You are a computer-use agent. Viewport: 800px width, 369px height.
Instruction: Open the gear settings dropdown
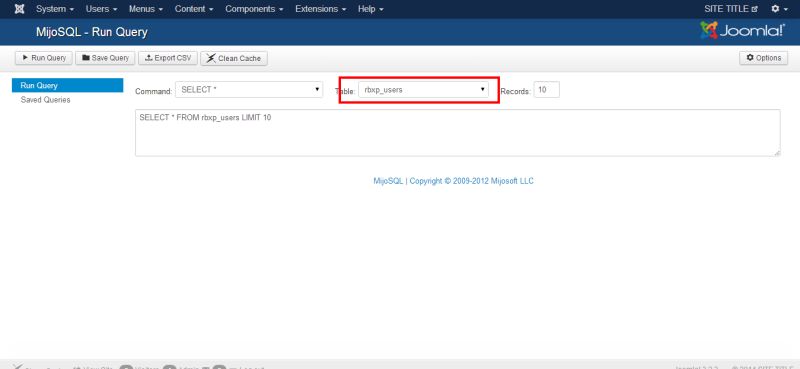pyautogui.click(x=780, y=9)
